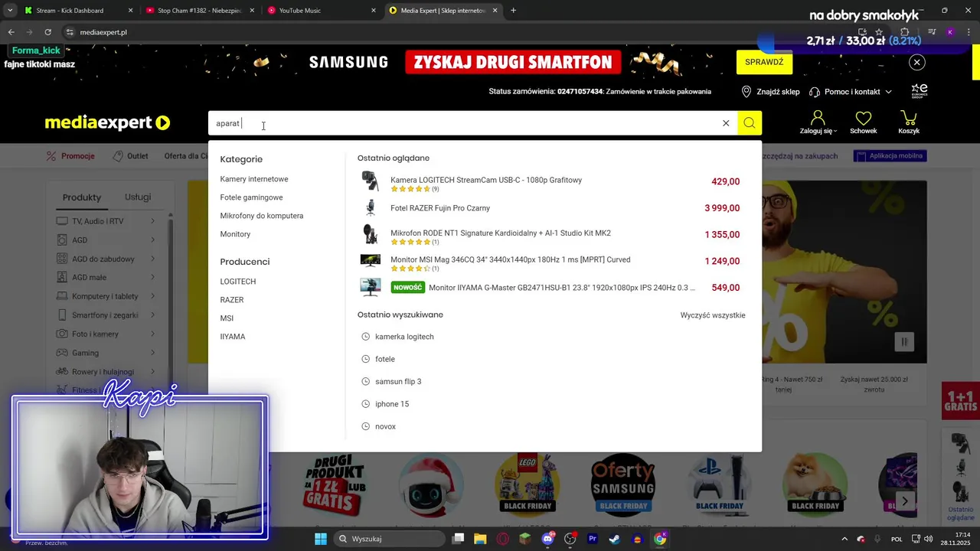
Task: Open the Kamery internetowe category suggestion
Action: coord(254,179)
